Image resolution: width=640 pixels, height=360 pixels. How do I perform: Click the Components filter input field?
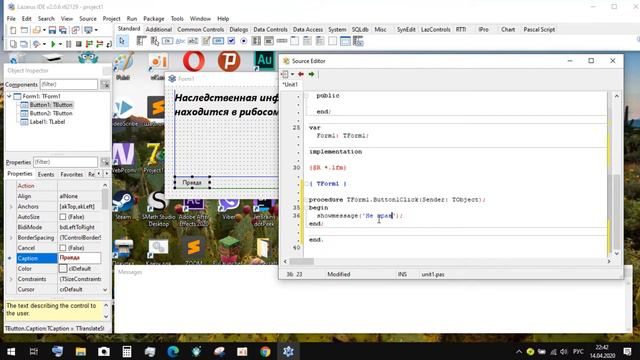(x=69, y=84)
